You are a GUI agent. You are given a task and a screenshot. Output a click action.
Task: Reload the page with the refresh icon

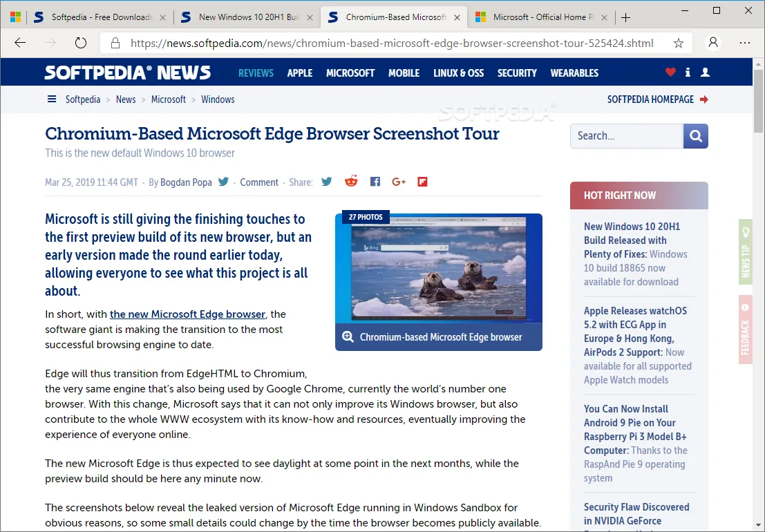point(80,43)
